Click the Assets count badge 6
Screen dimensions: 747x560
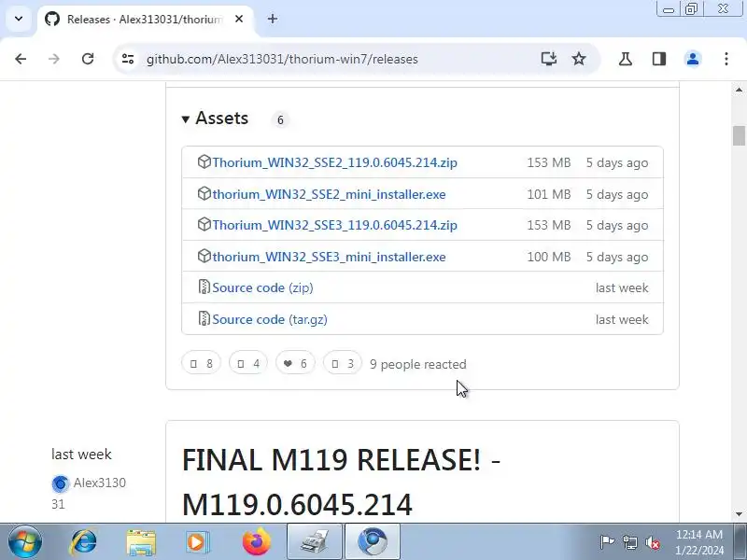pyautogui.click(x=280, y=120)
